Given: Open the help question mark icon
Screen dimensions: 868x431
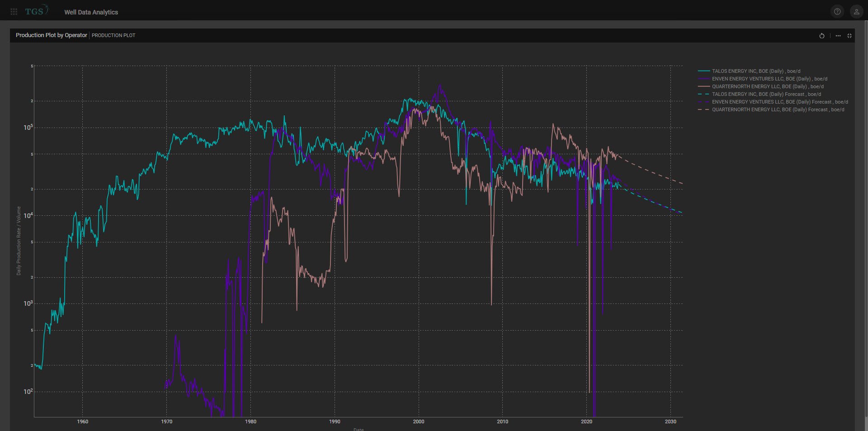Looking at the screenshot, I should pyautogui.click(x=837, y=12).
